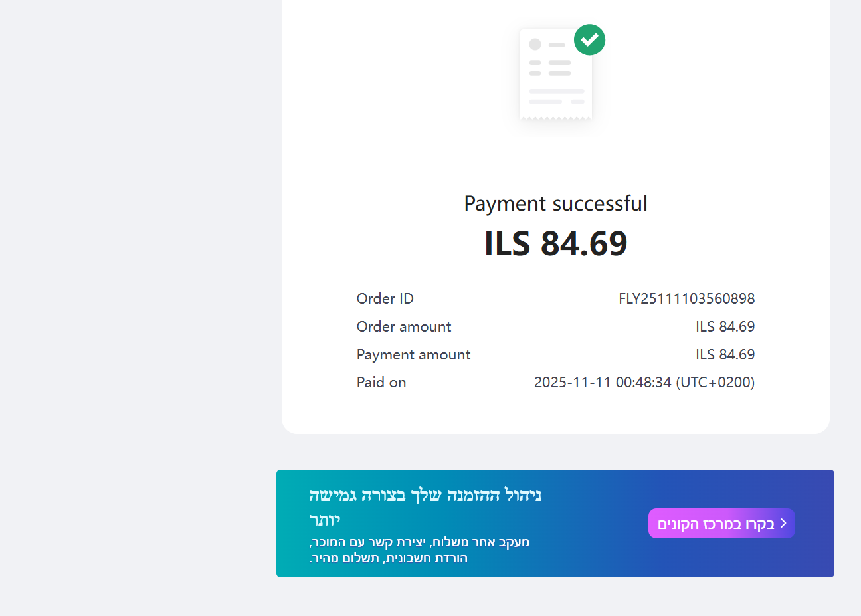Screen dimensions: 861x616
Task: Click the gray text lines on the receipt
Action: coord(557,96)
